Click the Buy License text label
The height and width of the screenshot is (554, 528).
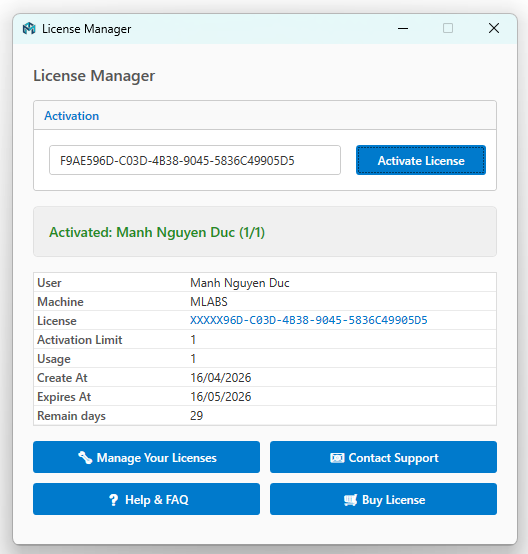tap(393, 500)
